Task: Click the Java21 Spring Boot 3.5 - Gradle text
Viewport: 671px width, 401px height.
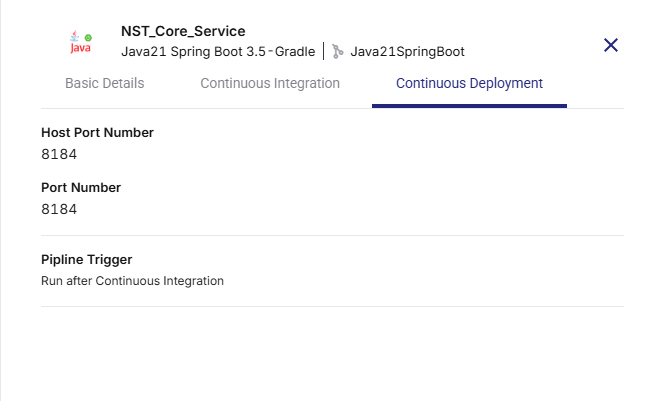Action: [x=218, y=51]
